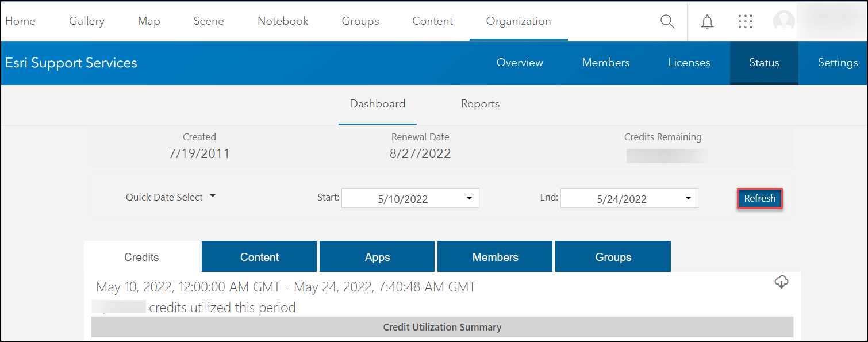Select the Groups dashboard tab
Viewport: 868px width, 342px height.
tap(613, 257)
